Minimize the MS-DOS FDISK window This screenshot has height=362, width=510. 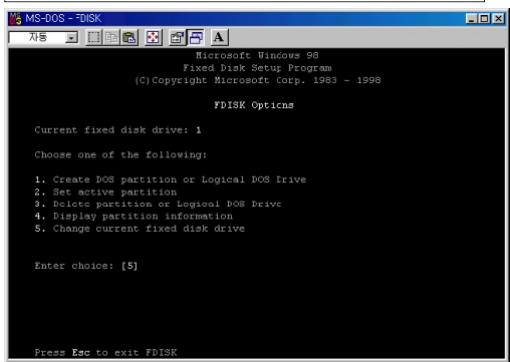click(471, 18)
